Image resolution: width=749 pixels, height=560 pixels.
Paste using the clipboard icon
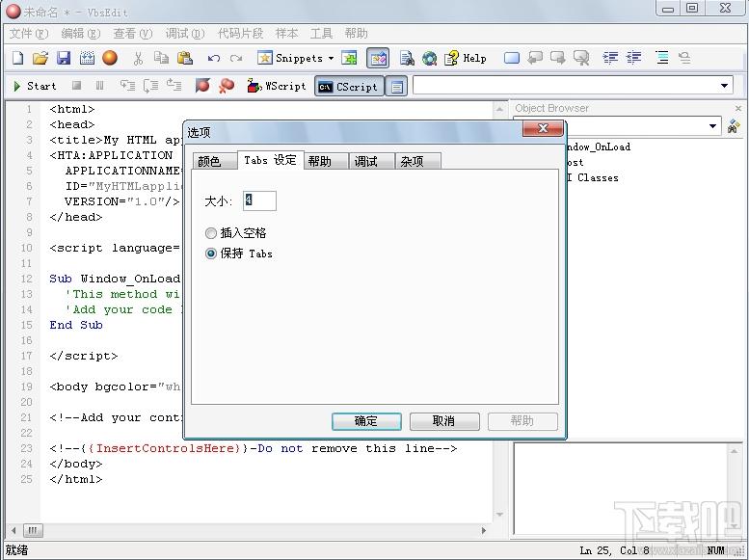[x=185, y=58]
